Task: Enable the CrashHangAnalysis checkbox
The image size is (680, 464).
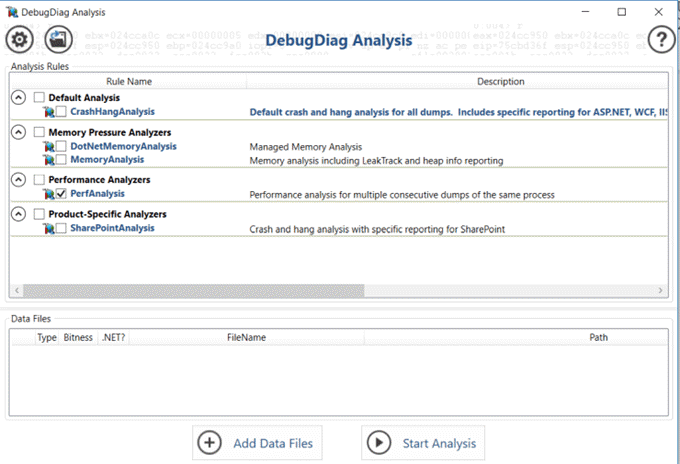Action: pyautogui.click(x=61, y=112)
